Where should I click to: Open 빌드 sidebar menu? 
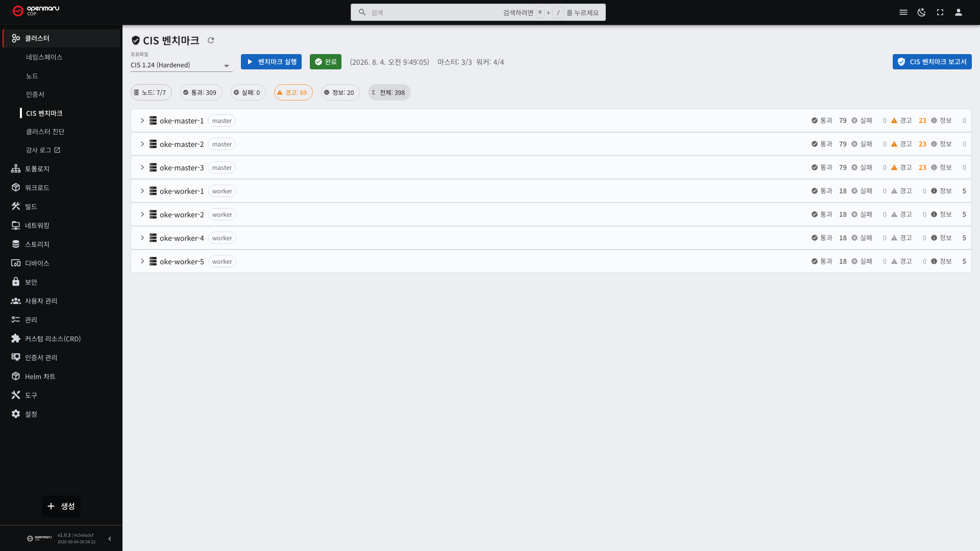tap(61, 207)
